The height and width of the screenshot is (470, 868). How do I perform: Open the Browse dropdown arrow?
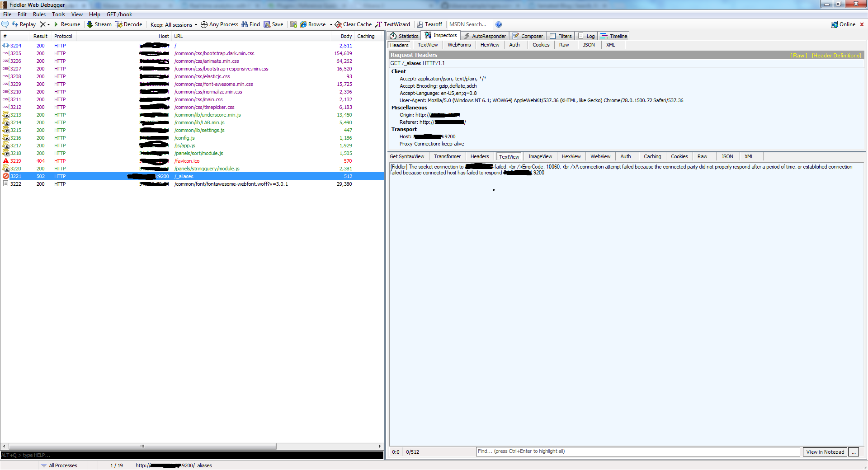coord(331,24)
